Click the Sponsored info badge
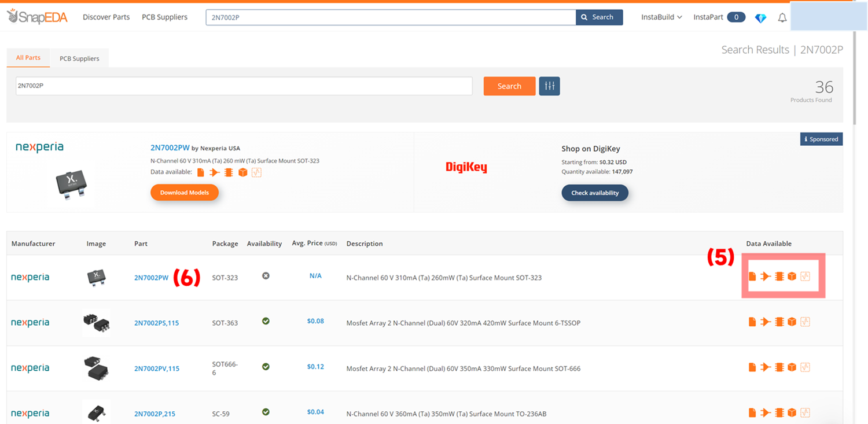 point(821,139)
